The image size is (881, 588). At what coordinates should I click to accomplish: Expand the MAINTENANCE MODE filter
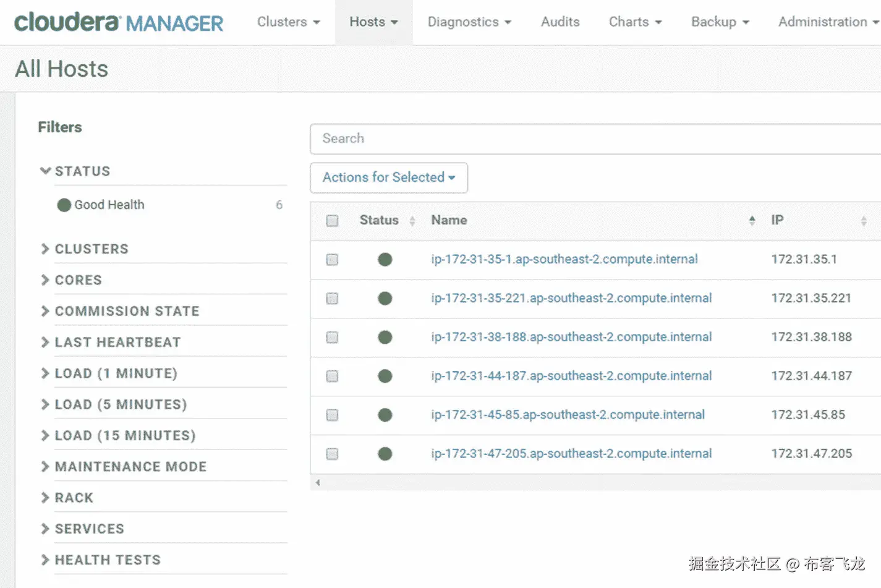(124, 467)
